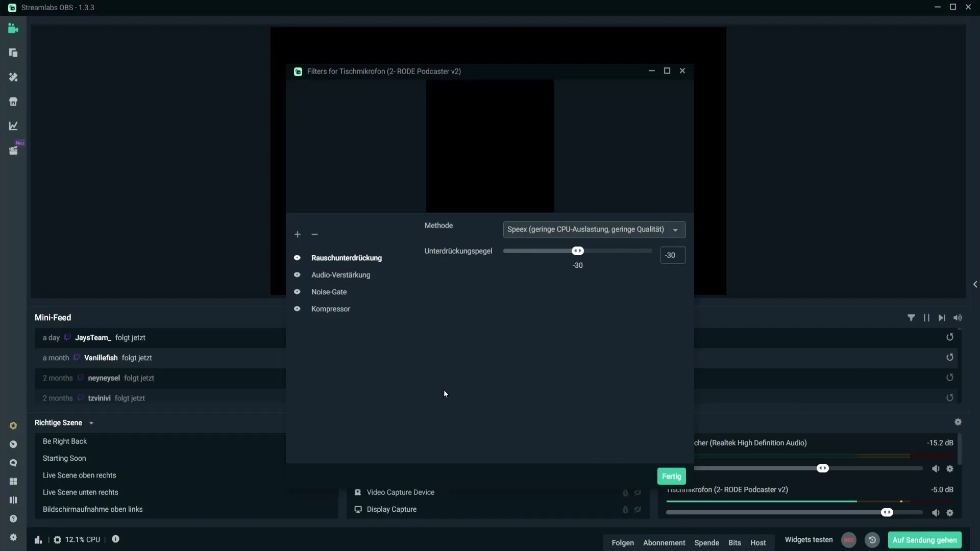Open performance stats bar chart icon
This screenshot has width=980, height=551.
(x=38, y=540)
